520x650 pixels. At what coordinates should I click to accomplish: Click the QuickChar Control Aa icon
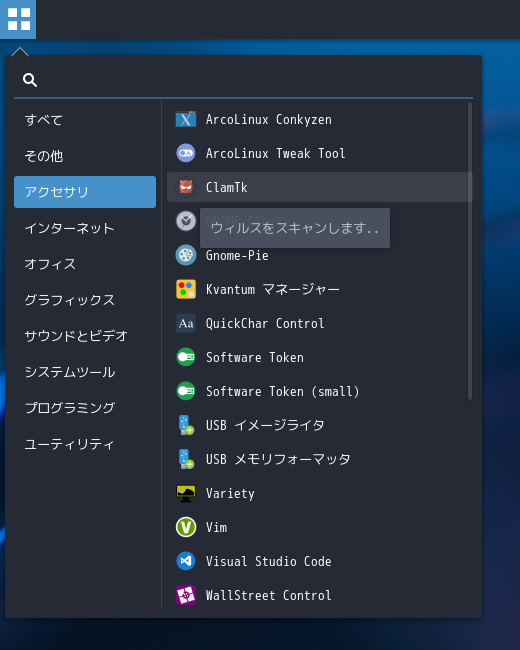[186, 323]
